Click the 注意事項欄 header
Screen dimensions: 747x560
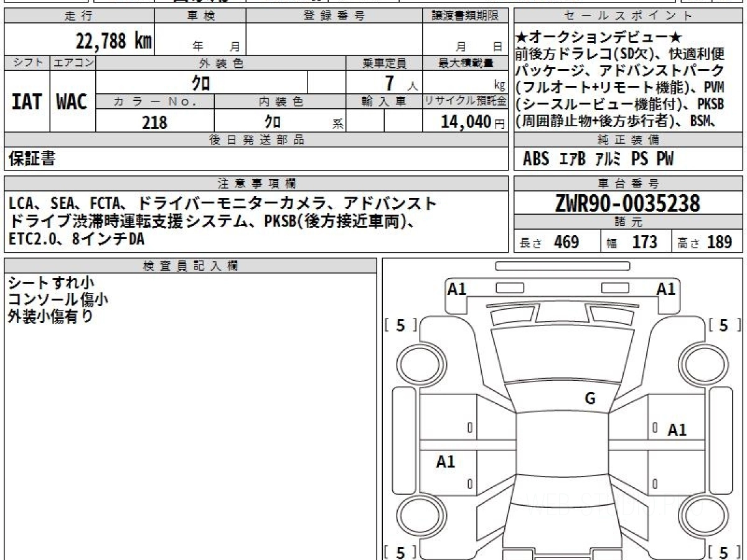tap(256, 184)
